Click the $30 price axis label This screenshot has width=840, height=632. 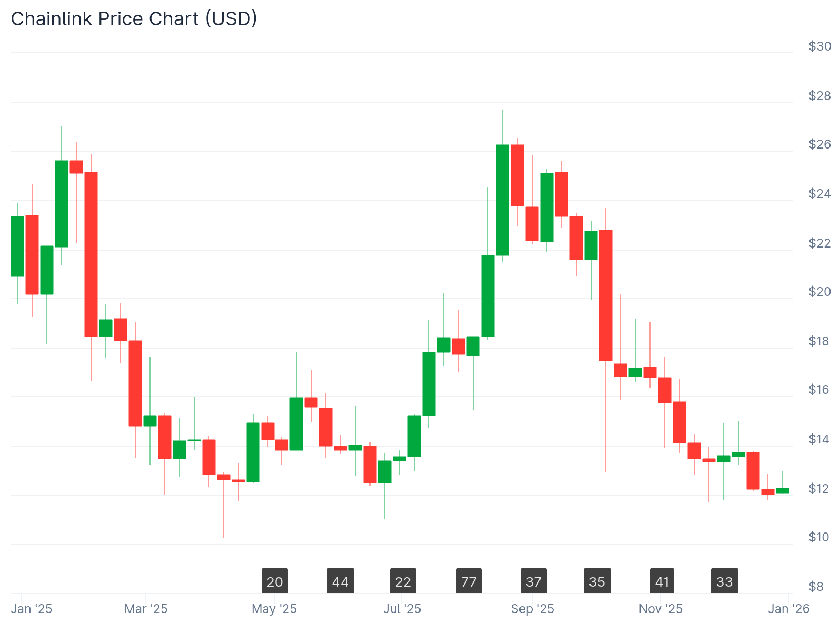coord(820,46)
